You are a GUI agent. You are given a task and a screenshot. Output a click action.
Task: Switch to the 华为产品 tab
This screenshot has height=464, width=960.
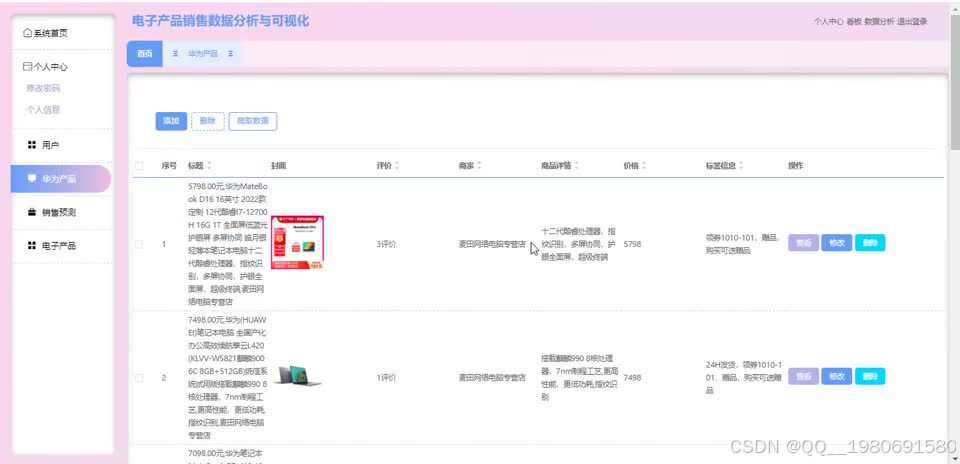pos(203,54)
